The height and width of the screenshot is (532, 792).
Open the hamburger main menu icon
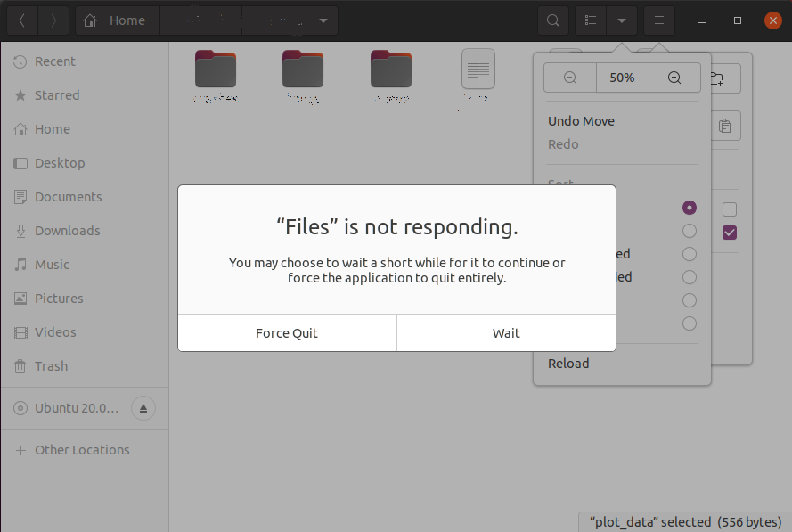(x=658, y=20)
